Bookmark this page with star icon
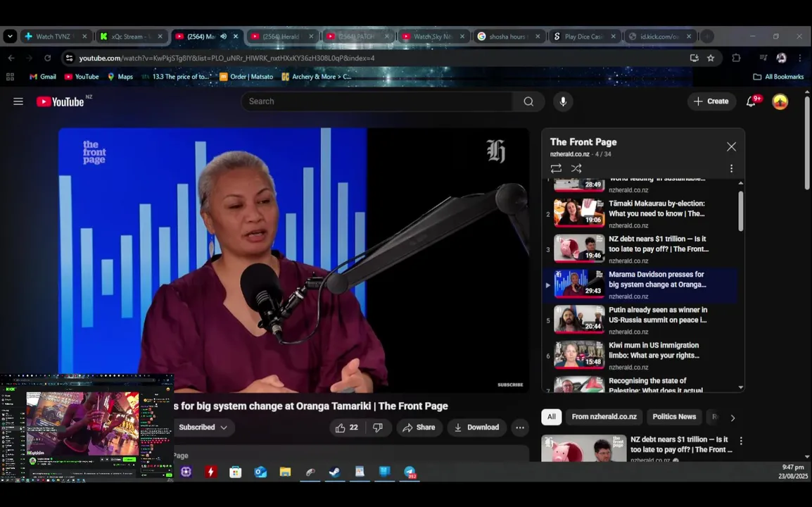Viewport: 812px width, 507px height. [x=711, y=58]
